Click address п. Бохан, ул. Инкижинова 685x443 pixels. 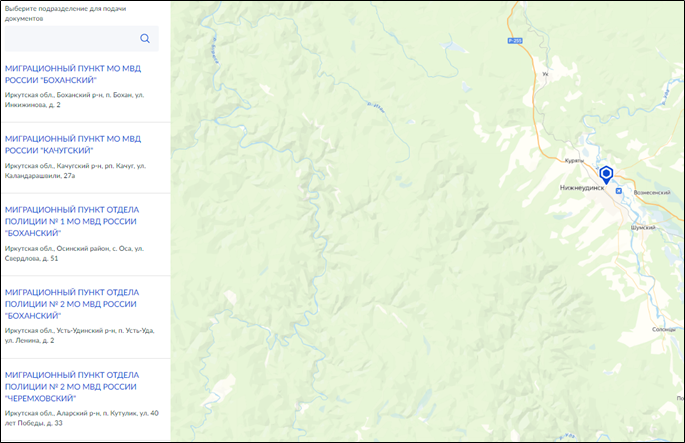74,100
